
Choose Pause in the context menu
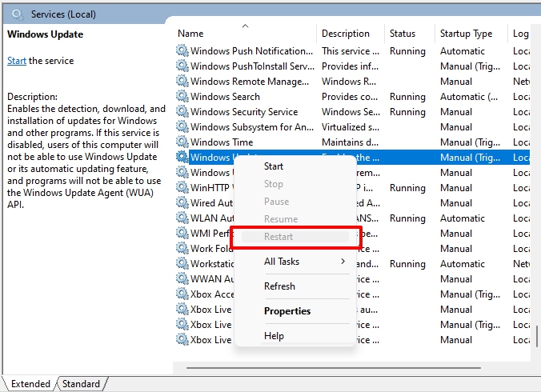coord(295,202)
